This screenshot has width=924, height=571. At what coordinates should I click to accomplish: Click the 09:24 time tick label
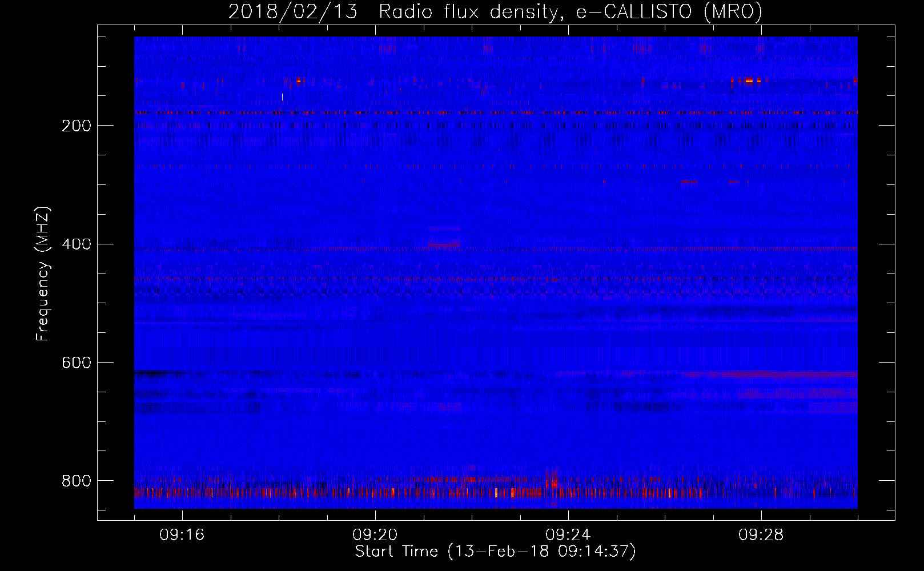tap(568, 535)
